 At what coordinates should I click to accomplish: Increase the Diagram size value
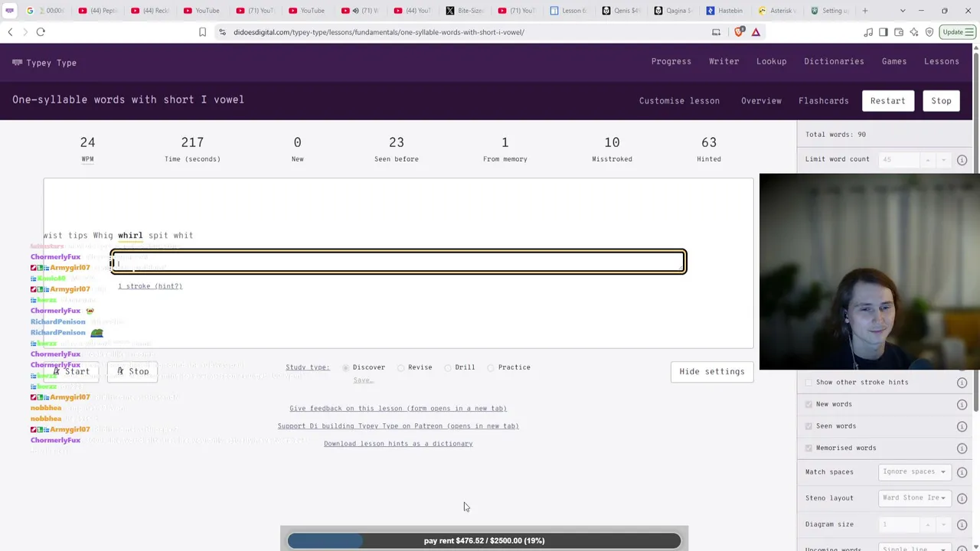(x=927, y=524)
